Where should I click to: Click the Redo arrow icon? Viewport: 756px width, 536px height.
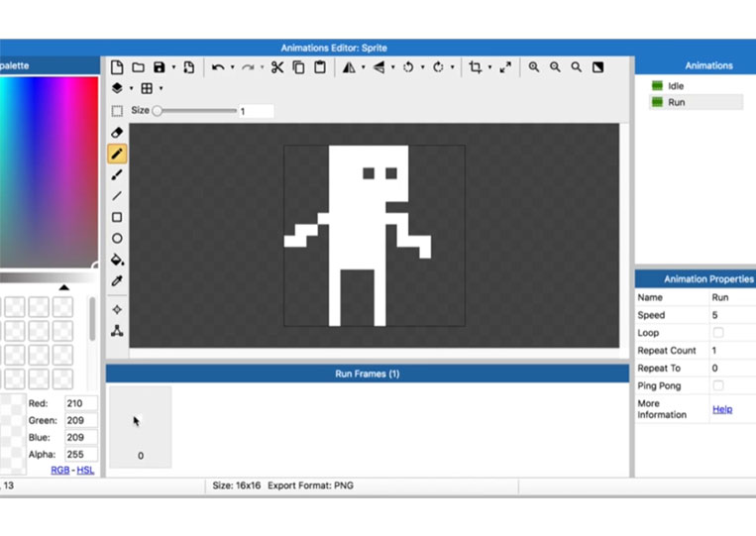[x=248, y=67]
